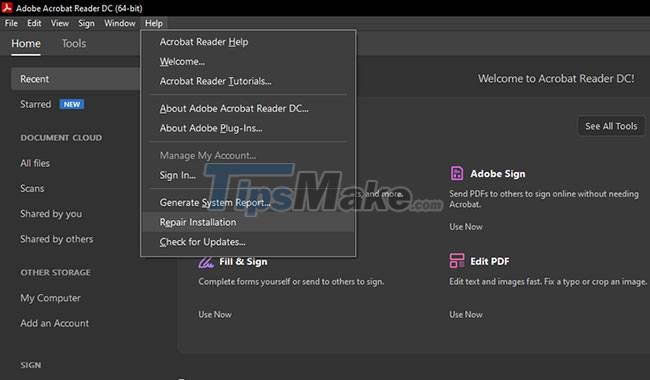This screenshot has width=650, height=380.
Task: Choose Sign In... from Help menu
Action: (248, 175)
